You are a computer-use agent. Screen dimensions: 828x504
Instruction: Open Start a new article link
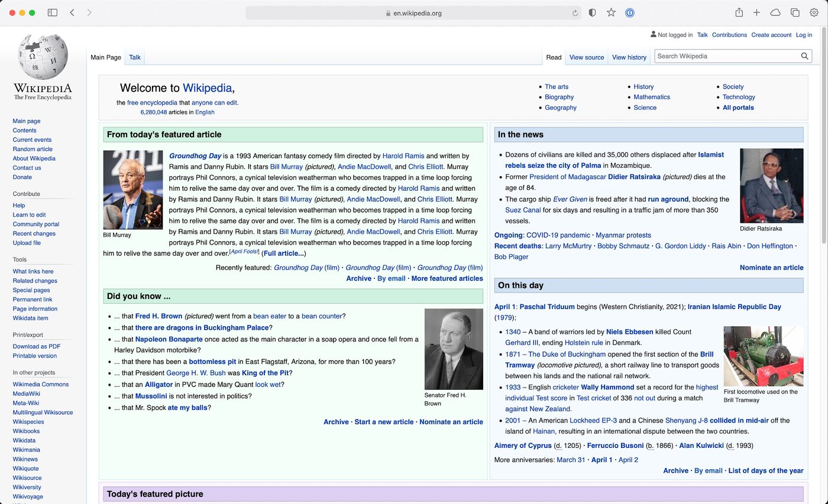click(x=384, y=422)
